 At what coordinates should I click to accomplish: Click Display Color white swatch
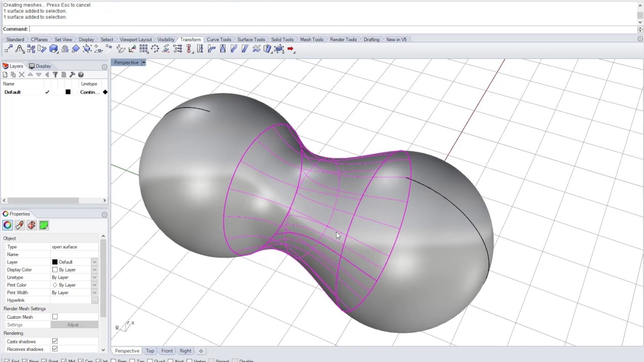coord(55,269)
